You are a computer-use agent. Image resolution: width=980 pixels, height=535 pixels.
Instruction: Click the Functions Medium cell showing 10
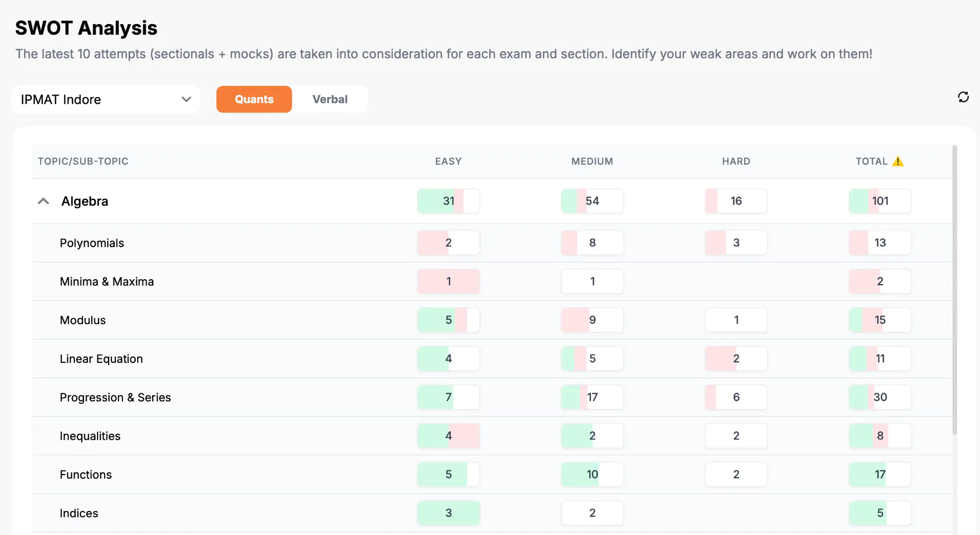(592, 474)
